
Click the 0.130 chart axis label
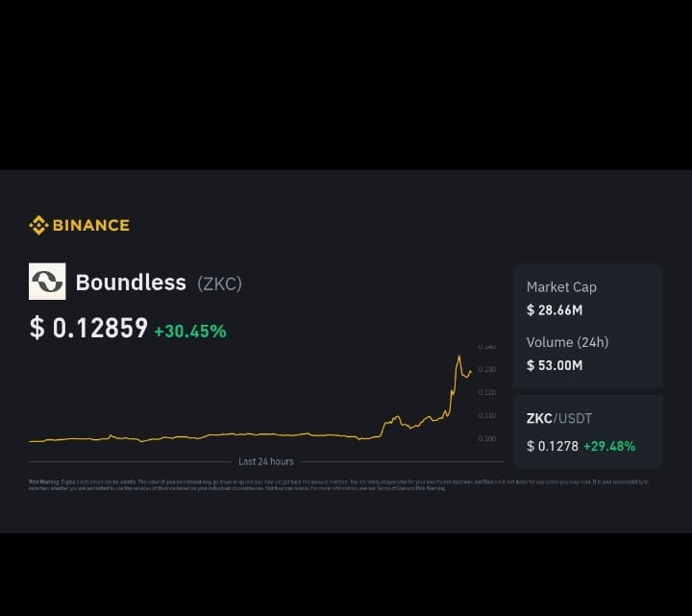coord(486,369)
